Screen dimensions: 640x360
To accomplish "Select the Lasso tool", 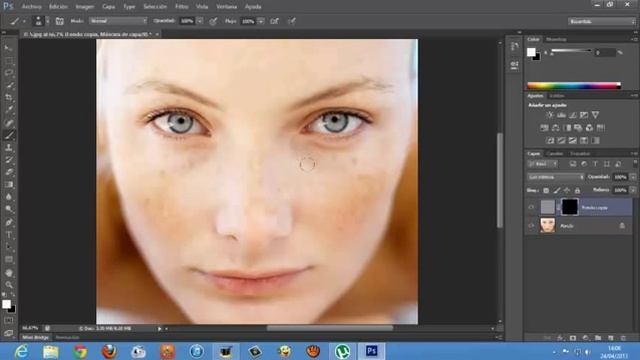I will [9, 73].
